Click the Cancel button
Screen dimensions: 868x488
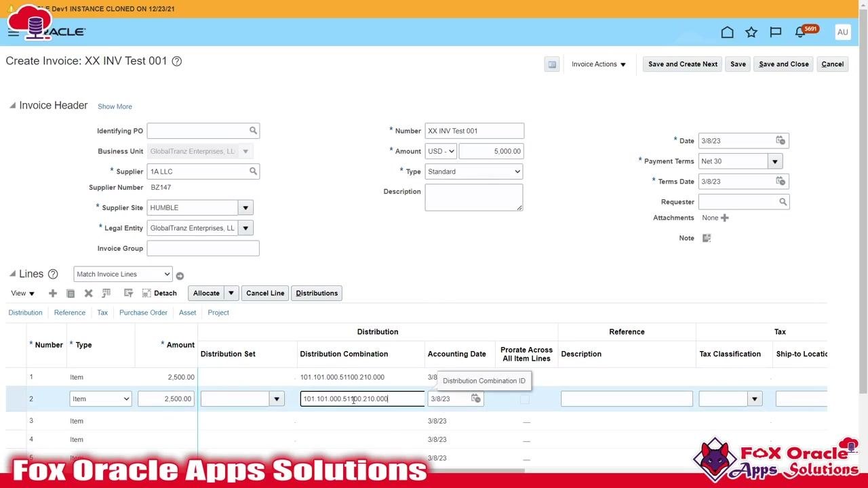point(833,64)
